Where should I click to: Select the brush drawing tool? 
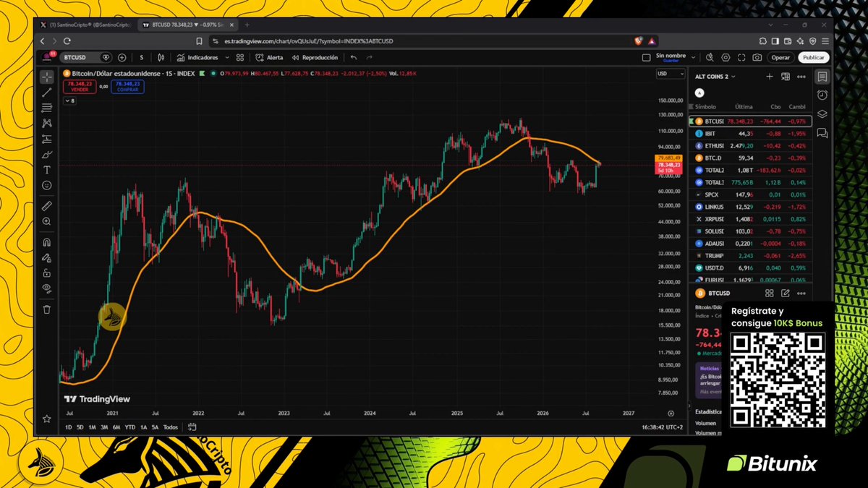click(x=47, y=154)
